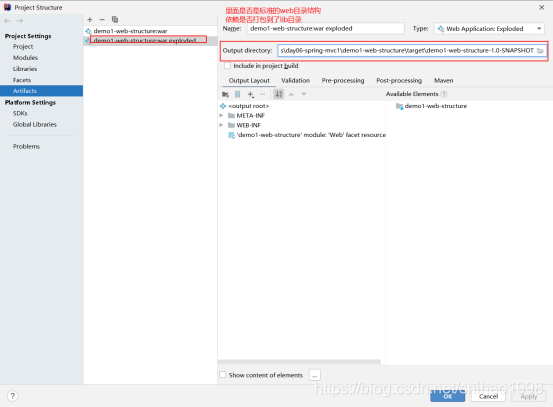Select the demo1-web-structure module element icon
Viewport: 553px width, 407px height.
(399, 106)
